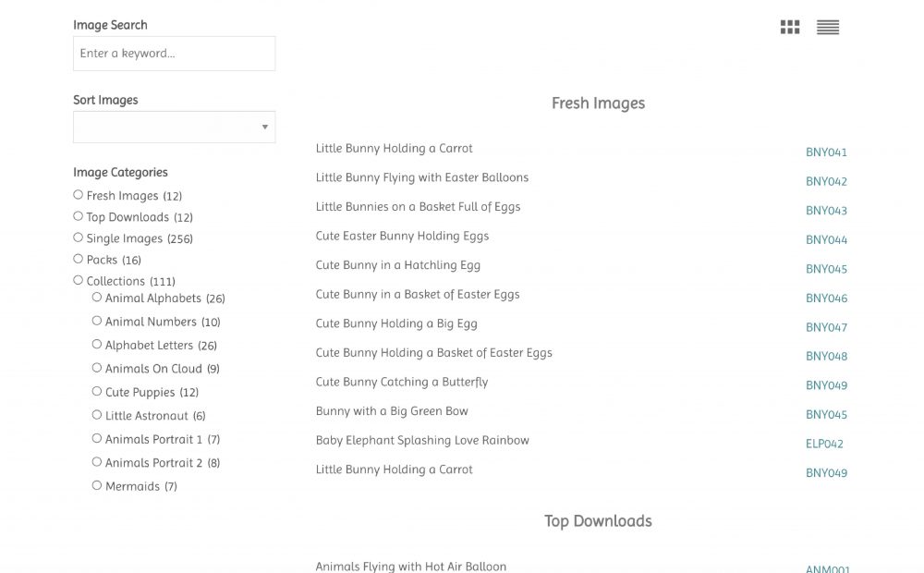Screen dimensions: 924x573
Task: Select Fresh Images category radio
Action: click(x=78, y=194)
